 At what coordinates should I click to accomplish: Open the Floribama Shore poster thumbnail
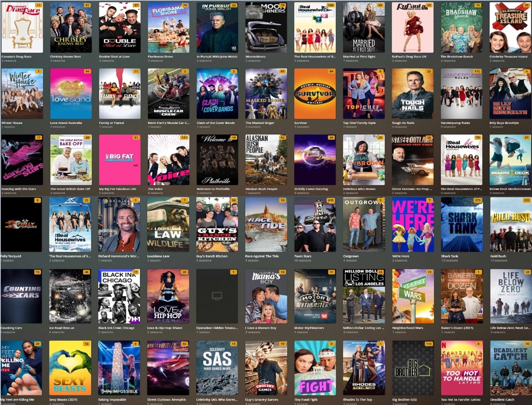coord(169,27)
